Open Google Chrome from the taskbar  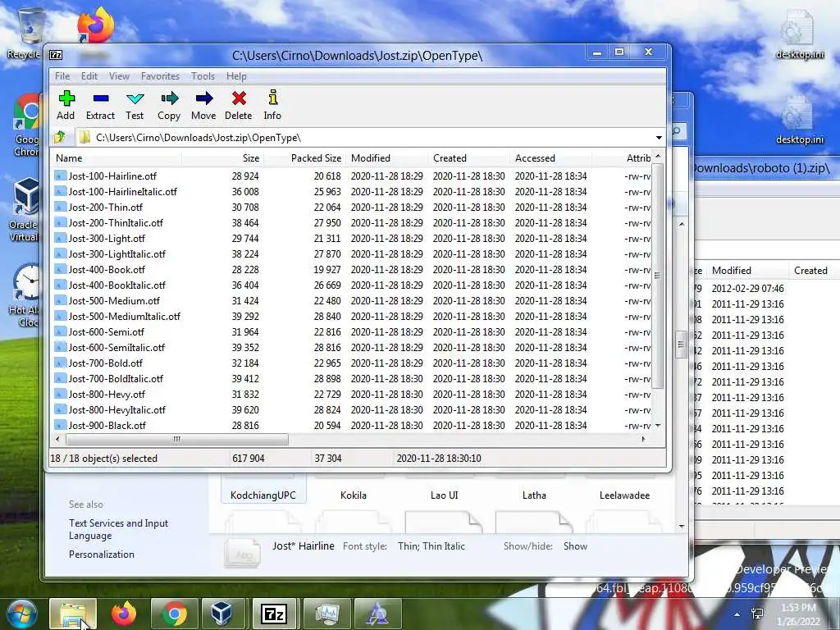pos(174,614)
